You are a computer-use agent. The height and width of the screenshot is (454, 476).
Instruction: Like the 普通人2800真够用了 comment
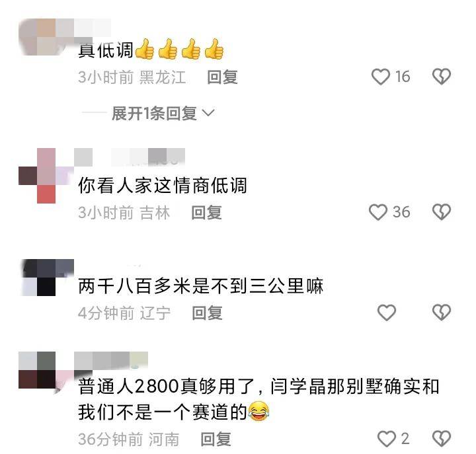click(387, 439)
